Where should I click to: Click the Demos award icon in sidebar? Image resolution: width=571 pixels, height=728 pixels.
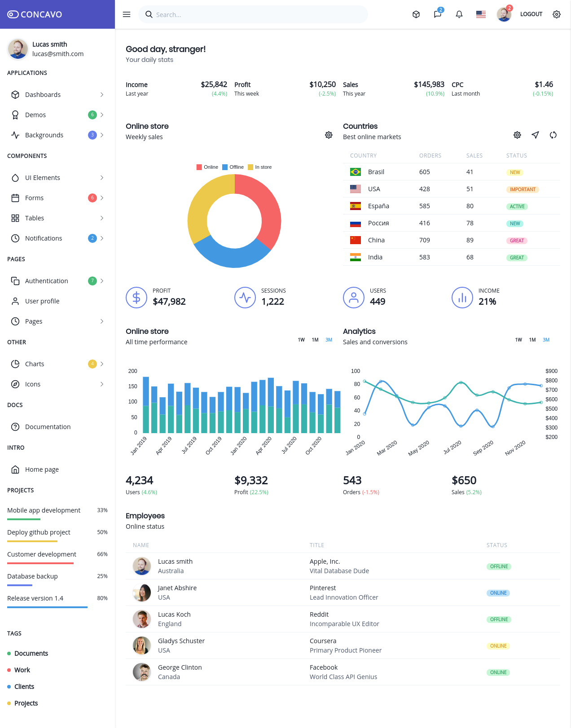click(15, 115)
